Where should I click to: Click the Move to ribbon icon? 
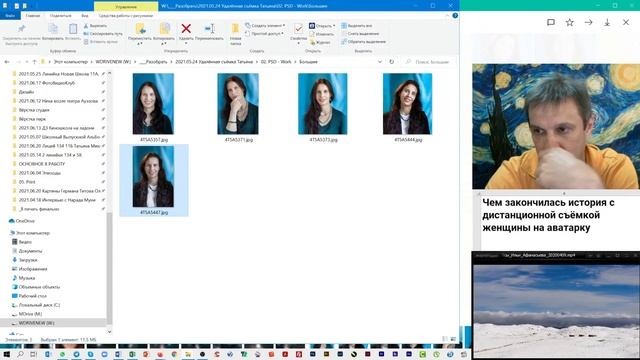pyautogui.click(x=140, y=29)
